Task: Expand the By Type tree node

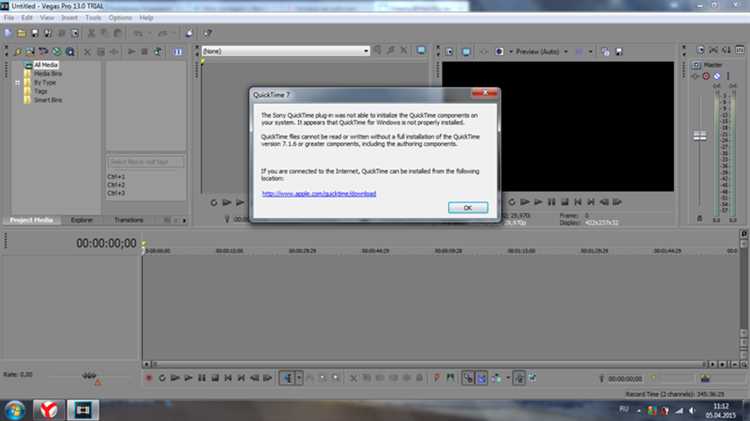Action: click(18, 83)
